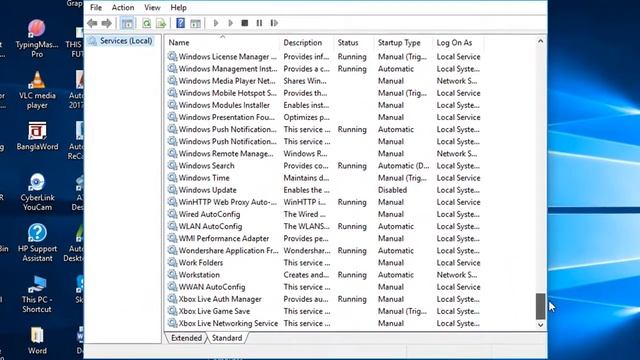Click the vertical scrollbar thumb in services list
Screen dimensions: 640x360
540,306
